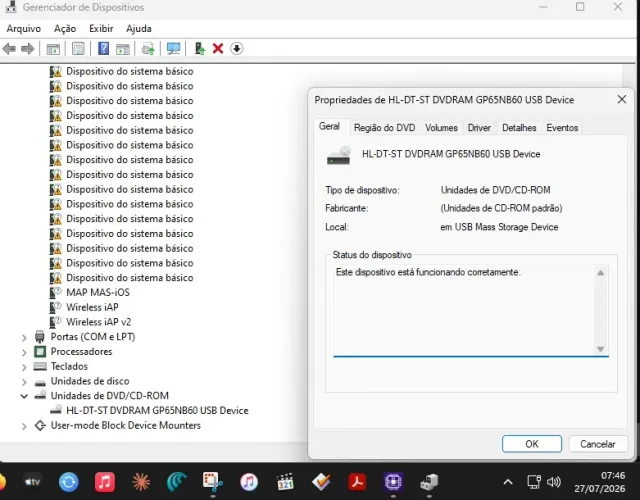The height and width of the screenshot is (500, 640).
Task: Click the red X uninstall device icon
Action: (218, 49)
